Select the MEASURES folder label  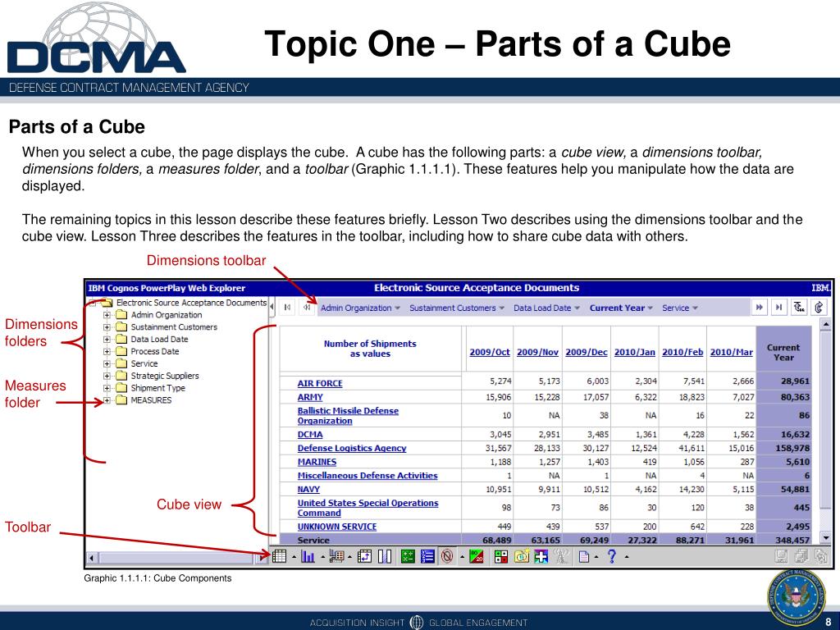(151, 400)
